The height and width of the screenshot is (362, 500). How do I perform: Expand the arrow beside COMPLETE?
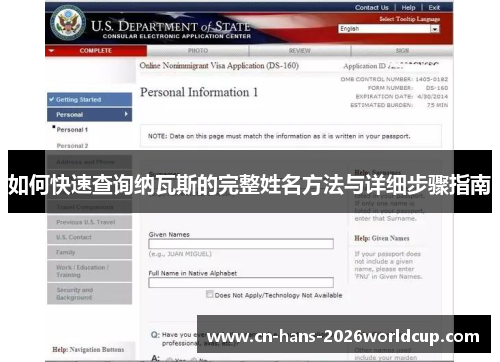point(51,51)
